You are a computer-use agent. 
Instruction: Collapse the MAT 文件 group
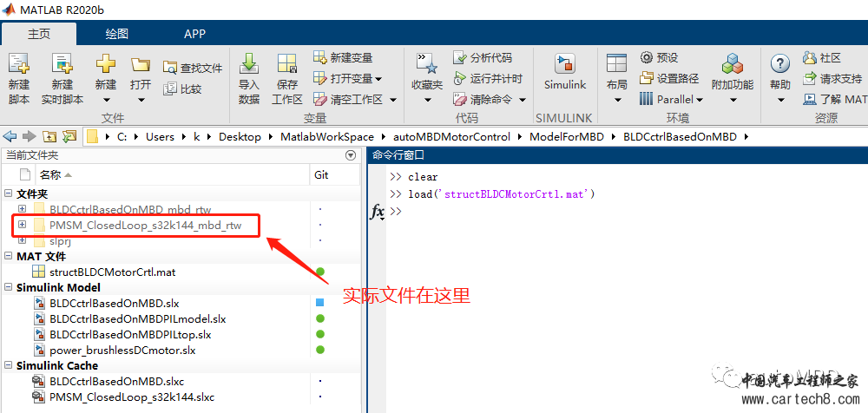coord(9,256)
